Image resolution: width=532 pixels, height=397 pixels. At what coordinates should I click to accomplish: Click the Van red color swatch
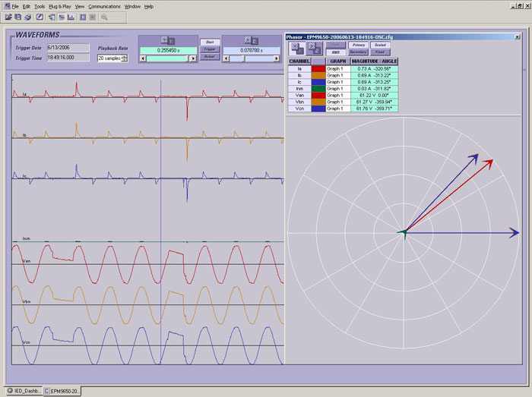coord(318,95)
